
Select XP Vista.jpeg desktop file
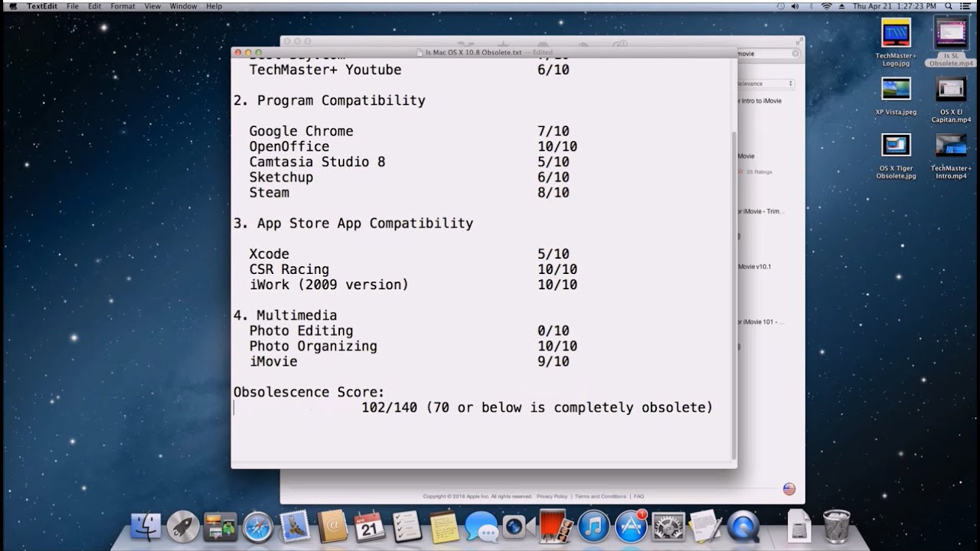coord(896,96)
